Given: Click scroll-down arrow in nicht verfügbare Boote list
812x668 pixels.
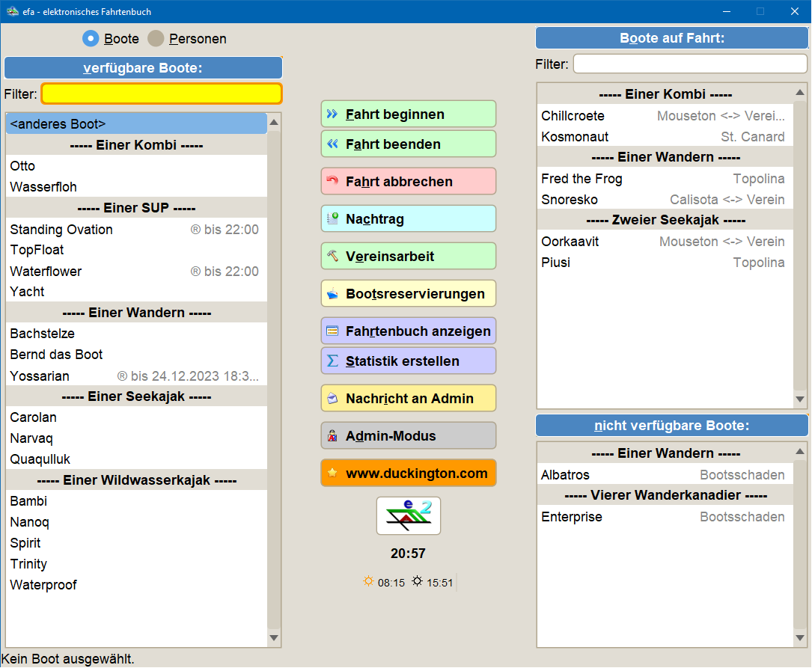Looking at the screenshot, I should point(800,638).
